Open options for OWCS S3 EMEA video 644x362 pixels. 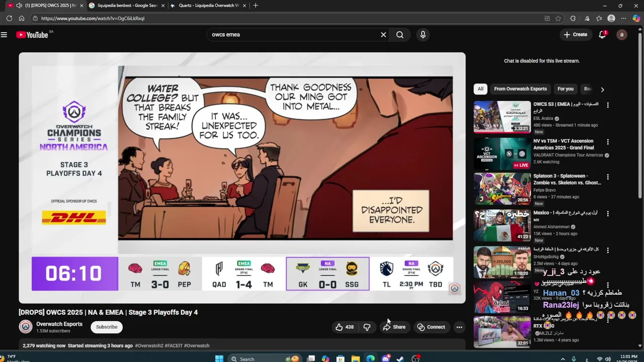608,105
